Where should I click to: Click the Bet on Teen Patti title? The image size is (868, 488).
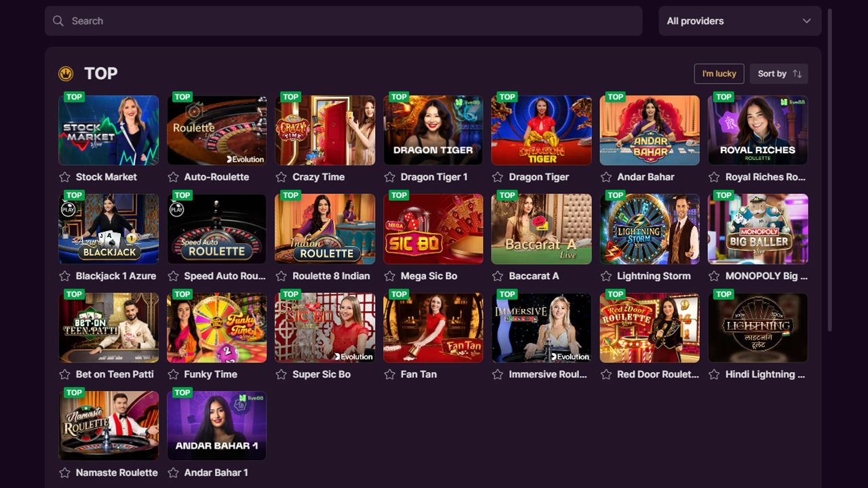[115, 374]
